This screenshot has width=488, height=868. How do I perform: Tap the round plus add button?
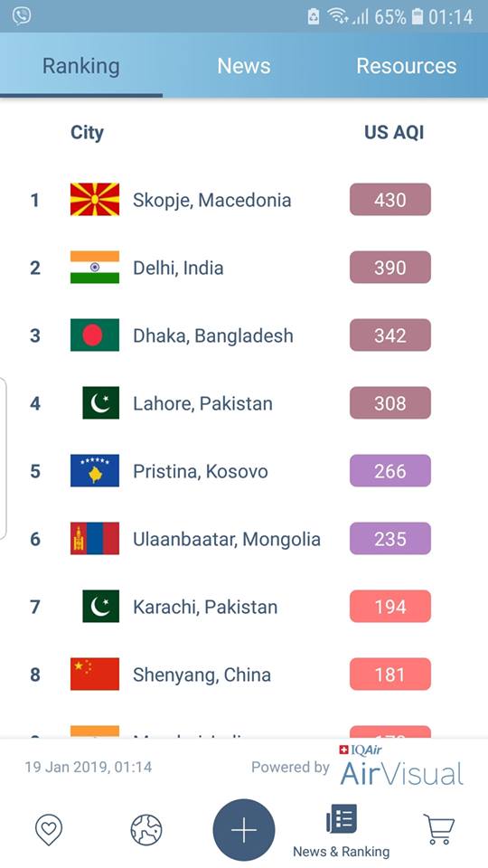pos(244,830)
